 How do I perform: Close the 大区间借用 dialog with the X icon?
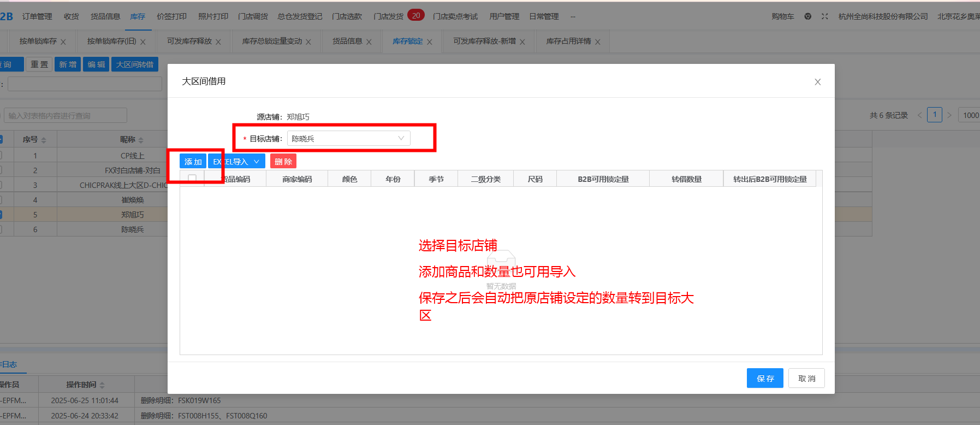(x=817, y=82)
